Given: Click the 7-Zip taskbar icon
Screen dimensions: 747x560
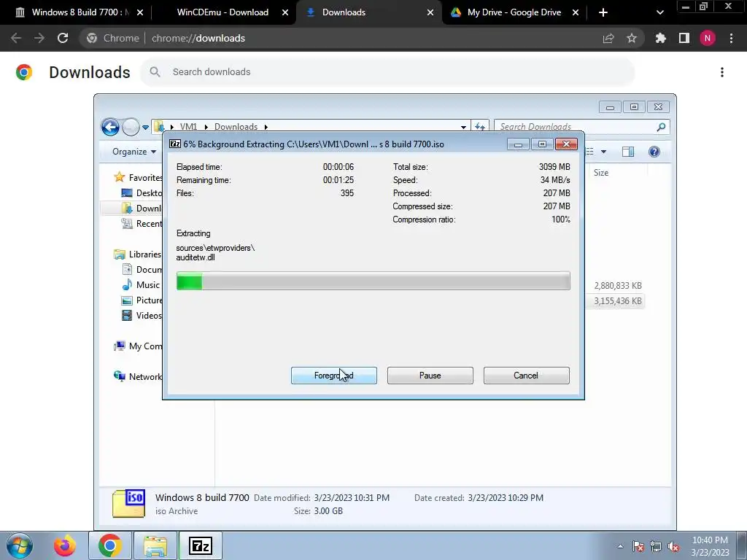Looking at the screenshot, I should [x=201, y=545].
